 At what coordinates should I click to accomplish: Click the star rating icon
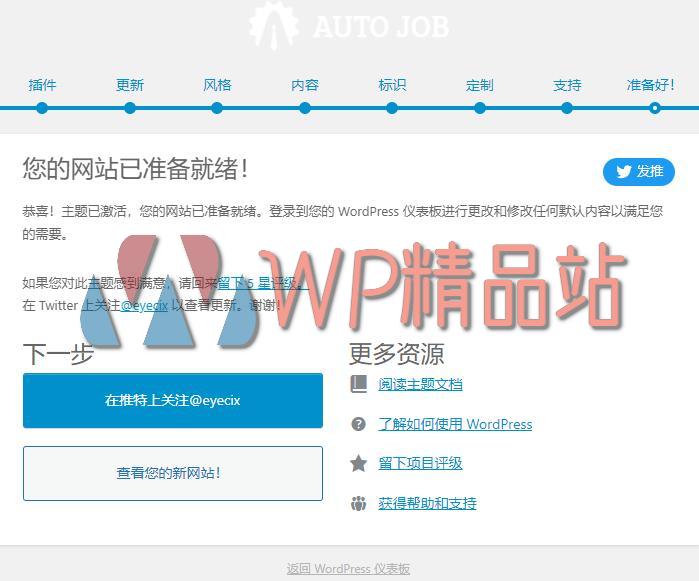click(358, 463)
